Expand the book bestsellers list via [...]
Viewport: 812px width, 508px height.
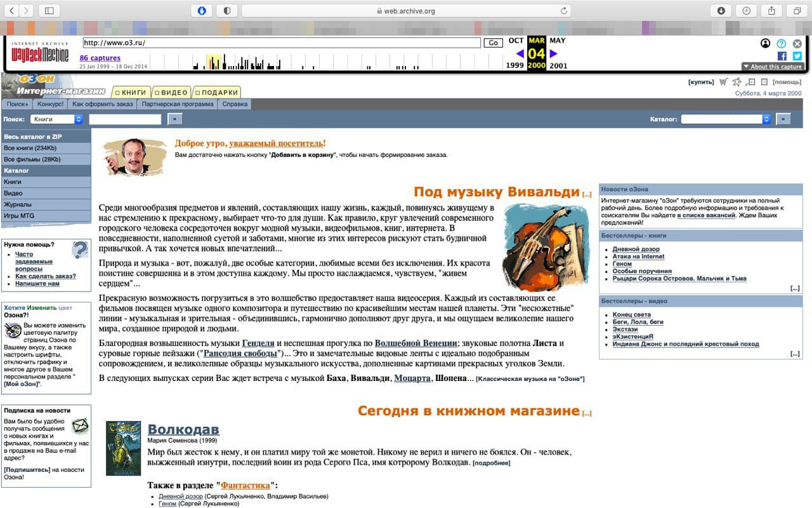(x=795, y=288)
